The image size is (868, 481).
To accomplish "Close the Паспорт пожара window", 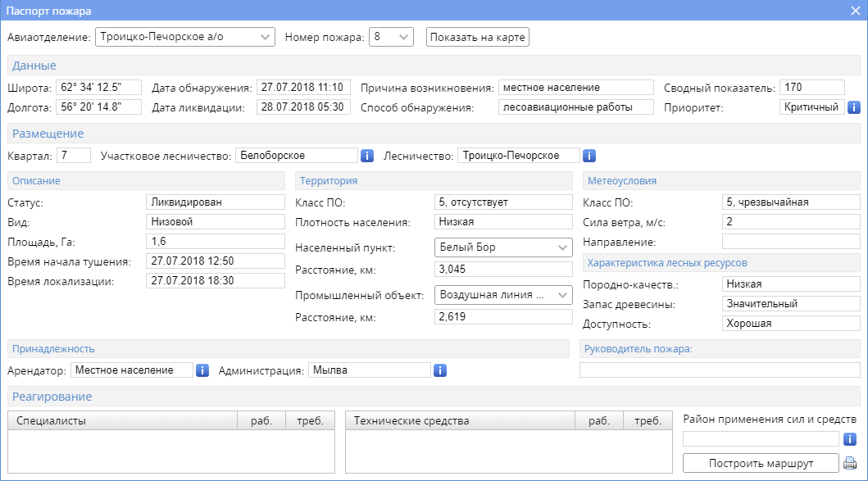I will tap(855, 11).
